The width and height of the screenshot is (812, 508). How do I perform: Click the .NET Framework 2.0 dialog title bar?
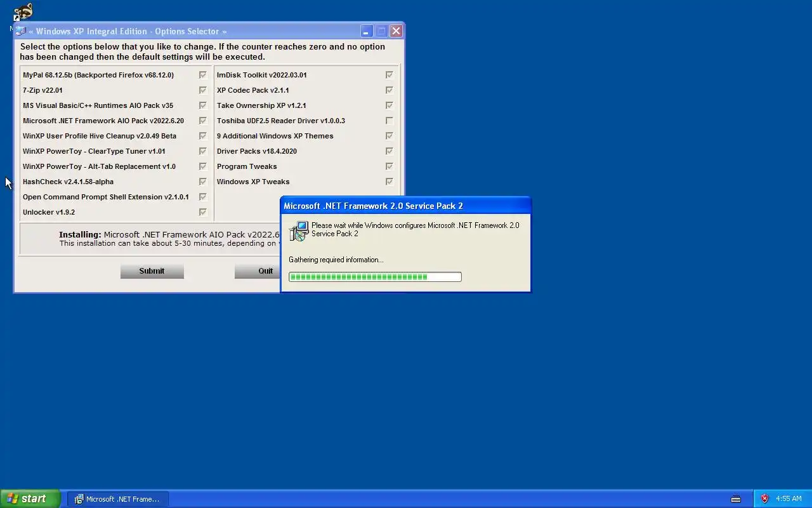click(x=405, y=206)
